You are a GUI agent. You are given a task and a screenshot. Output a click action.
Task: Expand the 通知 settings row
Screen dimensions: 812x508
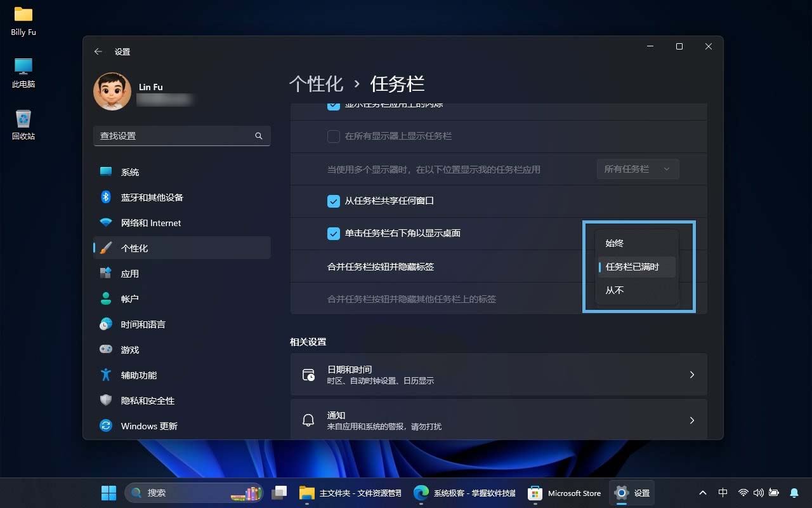[x=499, y=420]
